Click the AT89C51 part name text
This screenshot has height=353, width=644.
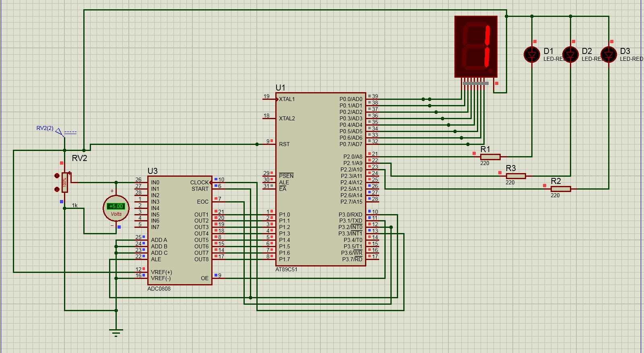286,269
